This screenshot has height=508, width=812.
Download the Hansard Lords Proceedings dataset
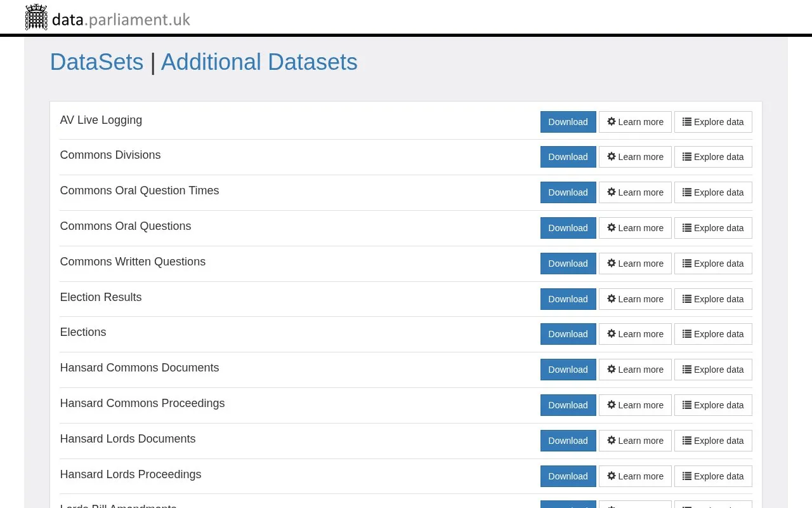pyautogui.click(x=568, y=476)
